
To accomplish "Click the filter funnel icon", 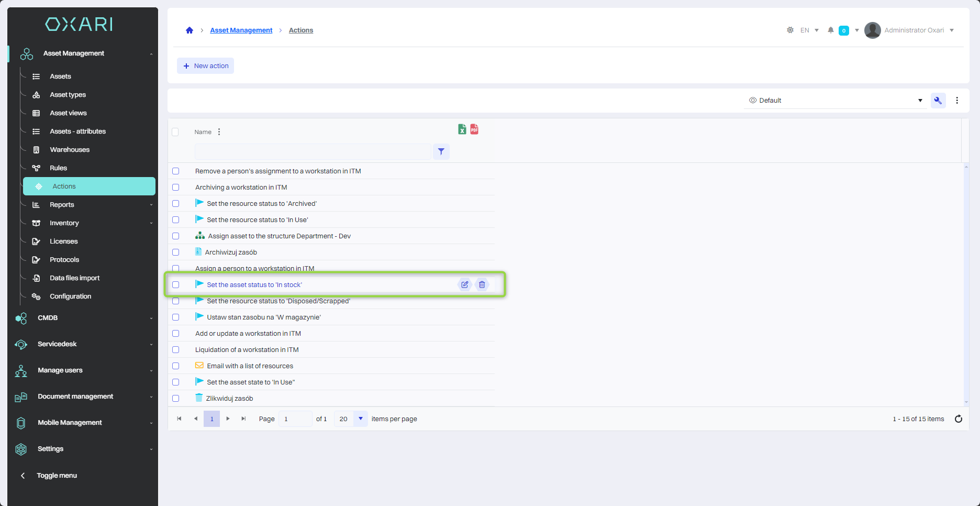I will (441, 152).
